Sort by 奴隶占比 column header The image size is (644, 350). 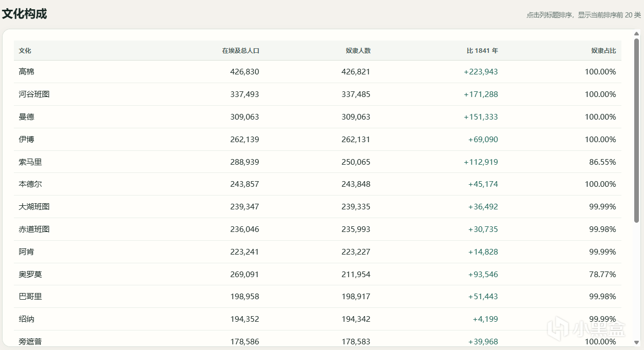coord(603,51)
